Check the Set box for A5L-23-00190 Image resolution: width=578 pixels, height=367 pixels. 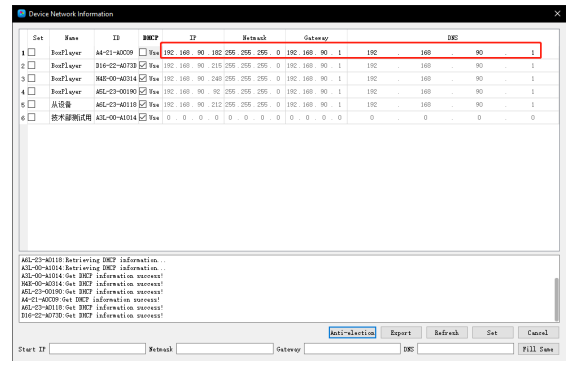pos(32,91)
